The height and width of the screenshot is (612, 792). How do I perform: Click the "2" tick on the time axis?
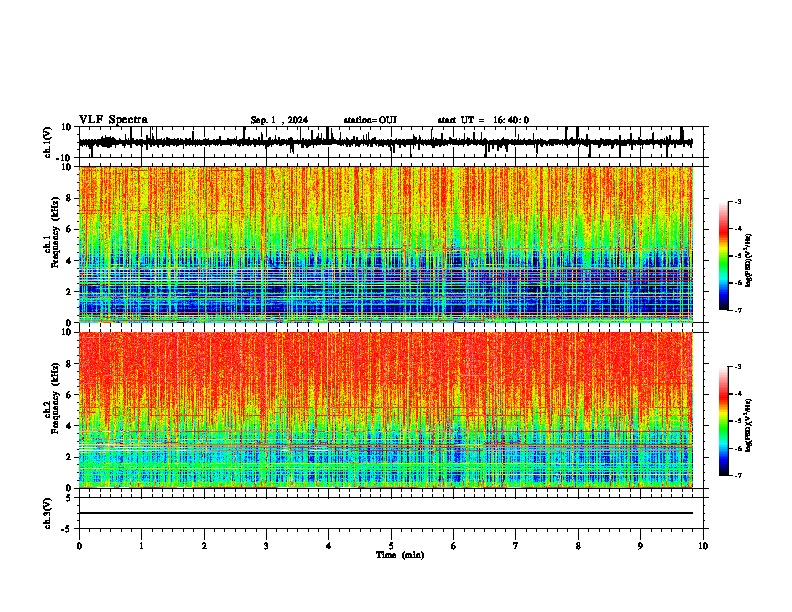coord(204,546)
